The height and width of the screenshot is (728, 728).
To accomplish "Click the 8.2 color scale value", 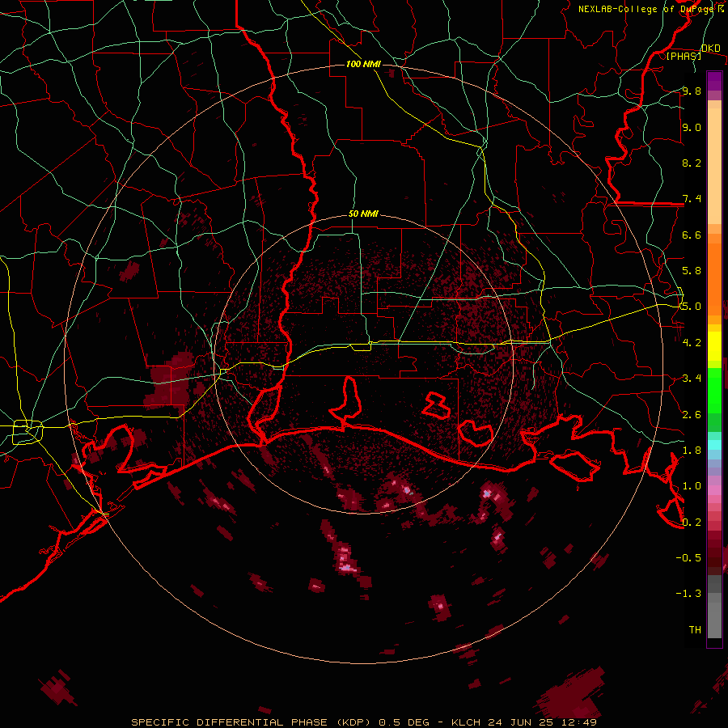I will coord(692,163).
